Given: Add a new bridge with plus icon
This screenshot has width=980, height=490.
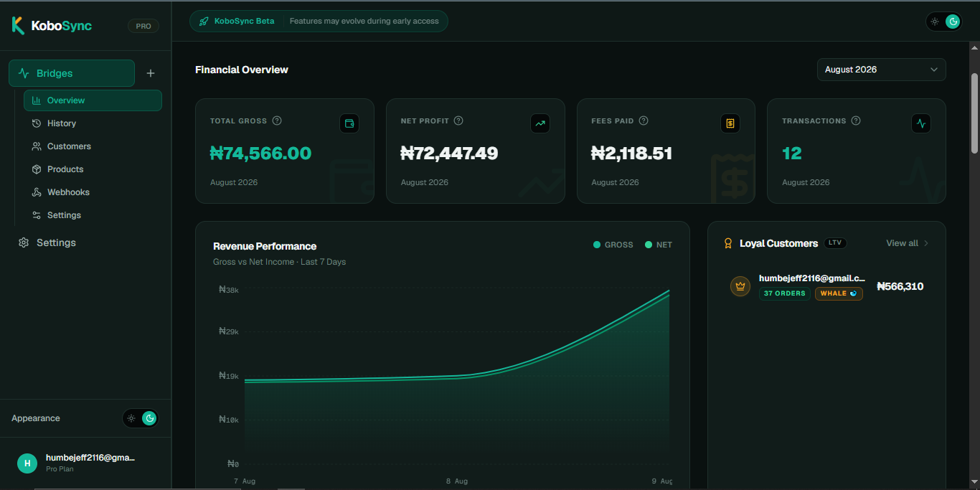Looking at the screenshot, I should pos(151,73).
